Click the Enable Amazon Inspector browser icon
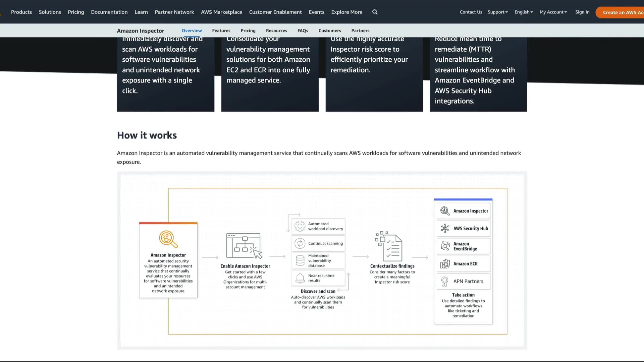This screenshot has width=644, height=362. tap(244, 246)
